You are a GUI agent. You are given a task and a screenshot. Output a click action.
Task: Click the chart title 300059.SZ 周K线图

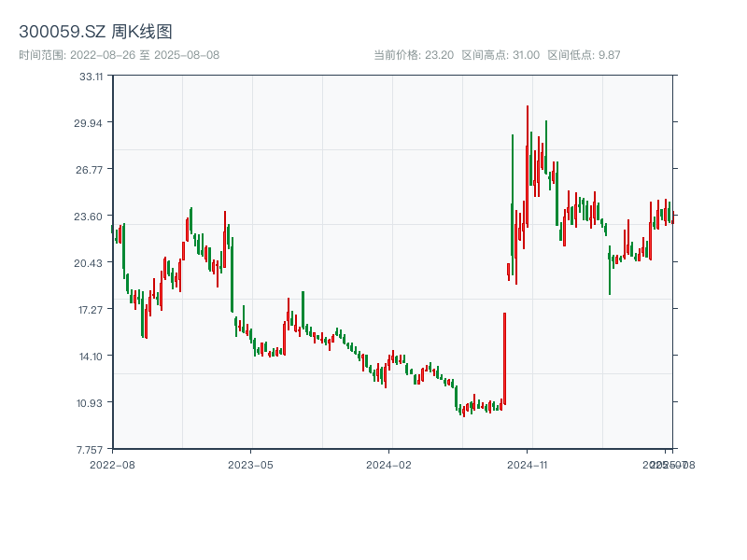[95, 32]
